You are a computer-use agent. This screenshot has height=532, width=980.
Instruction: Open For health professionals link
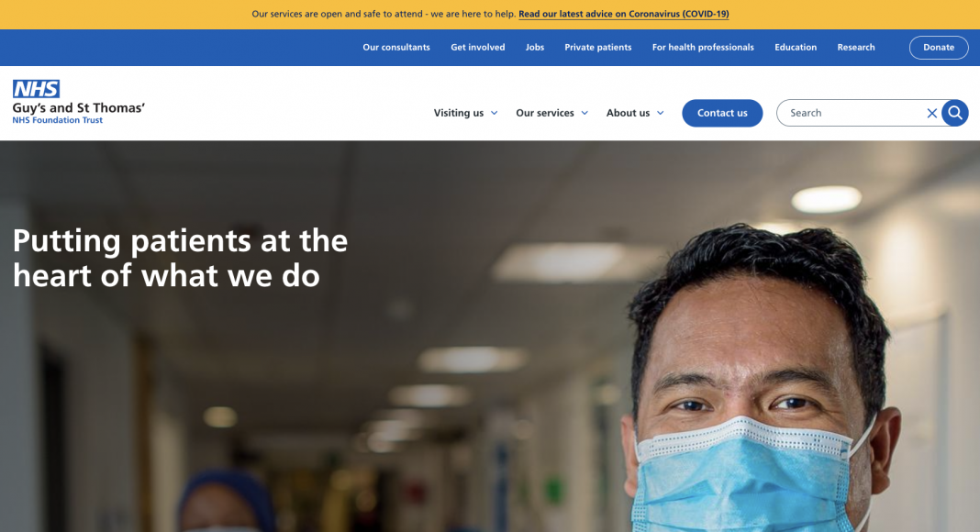[703, 48]
